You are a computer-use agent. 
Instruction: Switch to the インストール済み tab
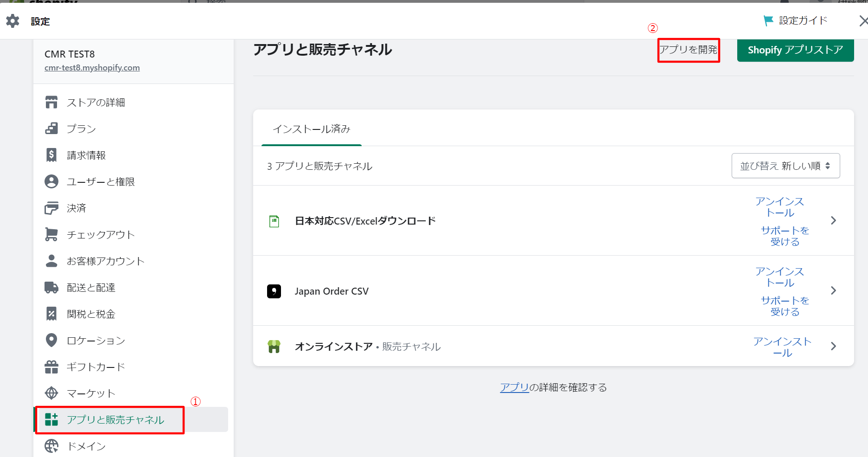[312, 129]
